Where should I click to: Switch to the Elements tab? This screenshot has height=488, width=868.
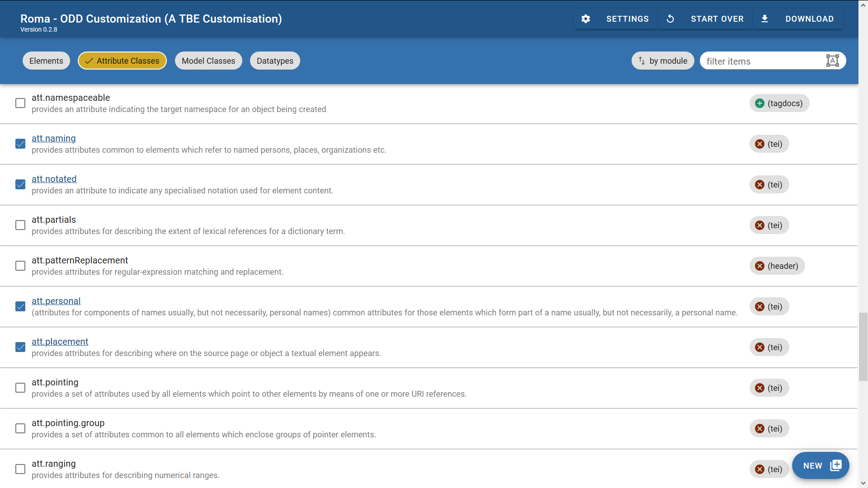[x=46, y=61]
